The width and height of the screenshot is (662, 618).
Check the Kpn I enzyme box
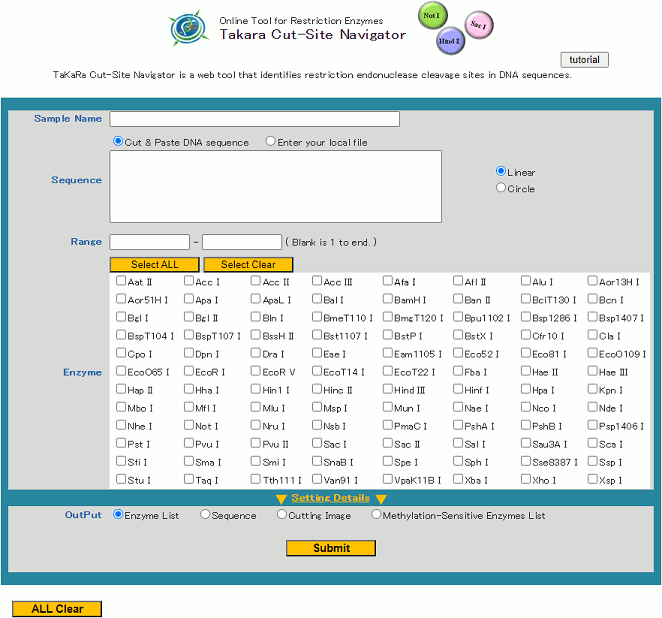tap(593, 389)
